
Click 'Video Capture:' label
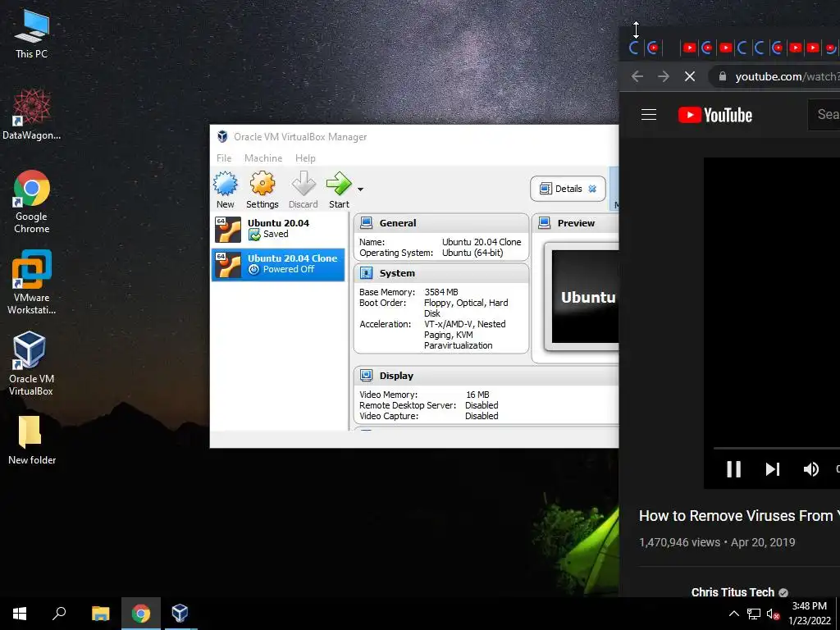tap(389, 416)
